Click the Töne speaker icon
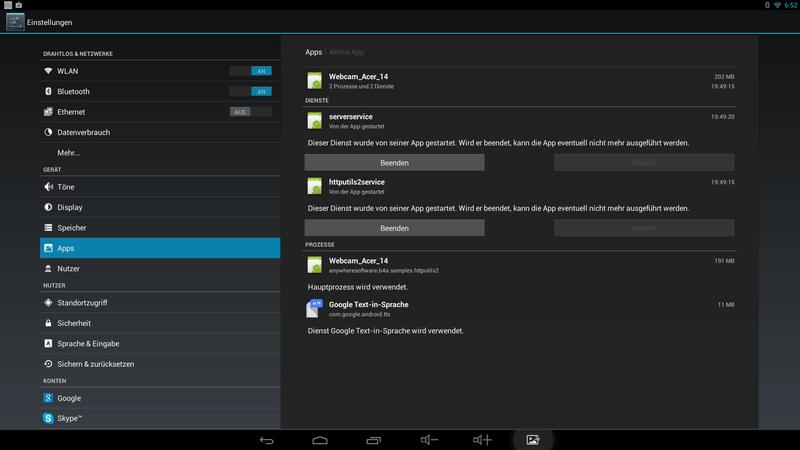The width and height of the screenshot is (800, 450). [48, 187]
